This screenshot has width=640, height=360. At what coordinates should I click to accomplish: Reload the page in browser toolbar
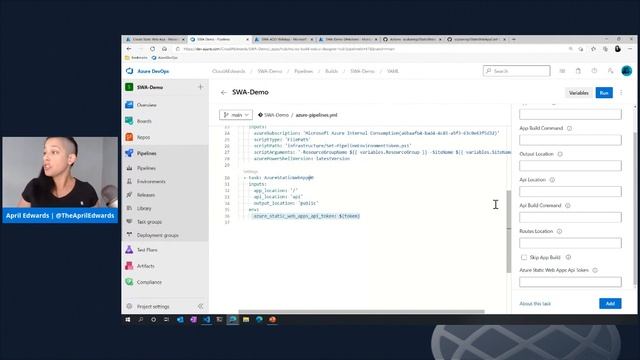(x=152, y=49)
